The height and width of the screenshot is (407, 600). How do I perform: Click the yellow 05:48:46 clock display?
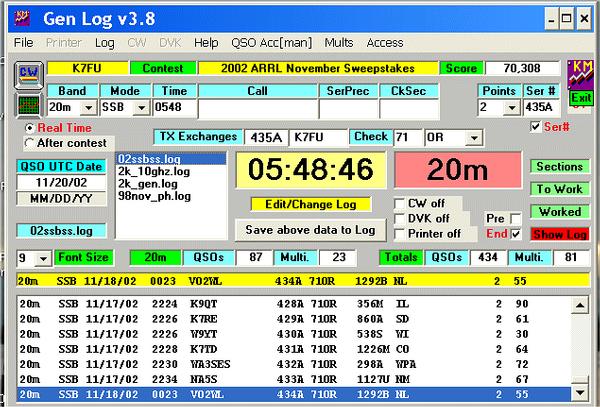click(311, 170)
